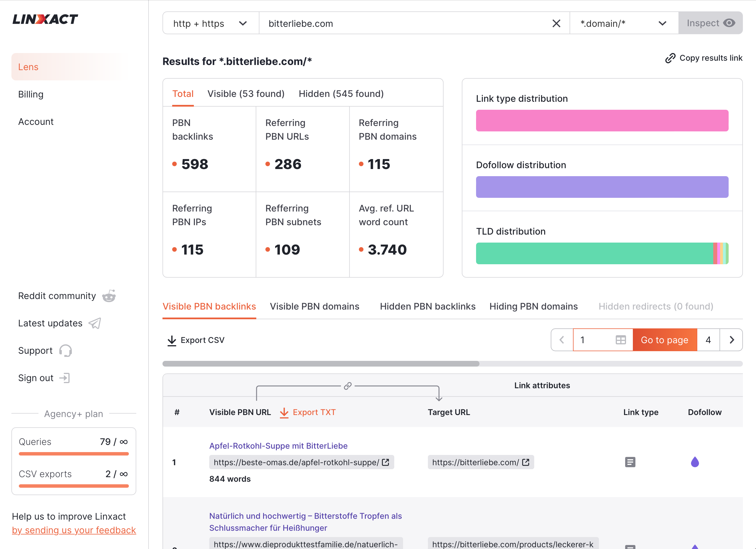Screen dimensions: 756x549
Task: Select Visible PBN backlinks tab
Action: (209, 306)
